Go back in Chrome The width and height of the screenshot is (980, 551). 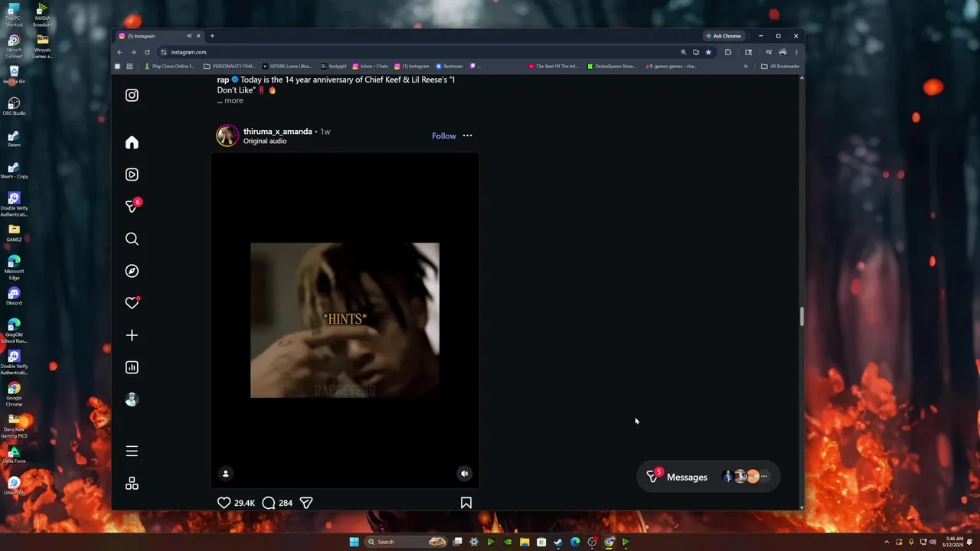point(119,52)
